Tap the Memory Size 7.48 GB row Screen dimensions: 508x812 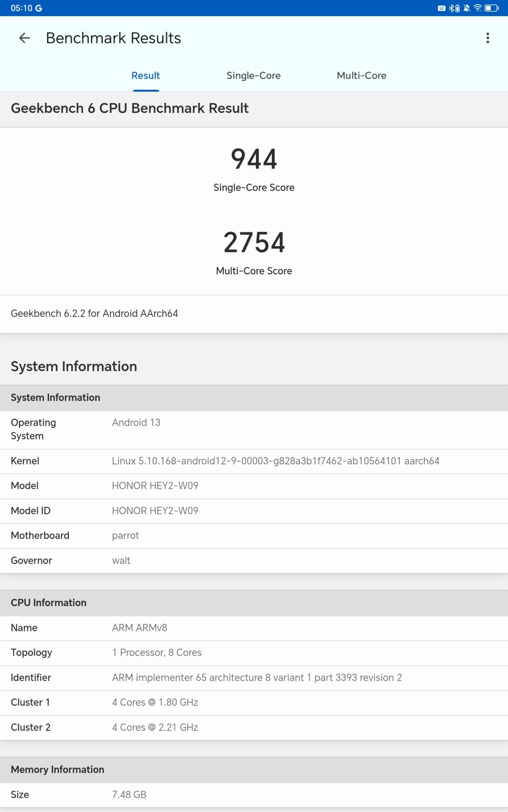click(x=254, y=795)
